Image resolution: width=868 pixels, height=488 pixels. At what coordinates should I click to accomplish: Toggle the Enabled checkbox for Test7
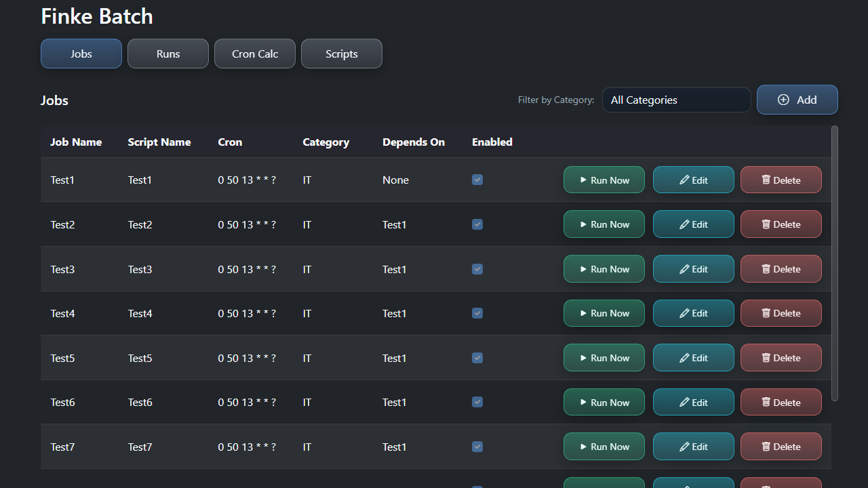pyautogui.click(x=477, y=447)
